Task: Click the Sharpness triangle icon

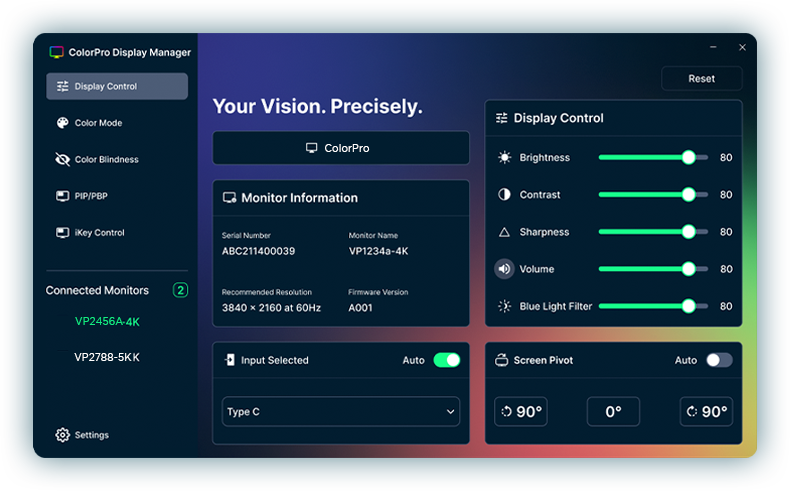Action: coord(504,232)
